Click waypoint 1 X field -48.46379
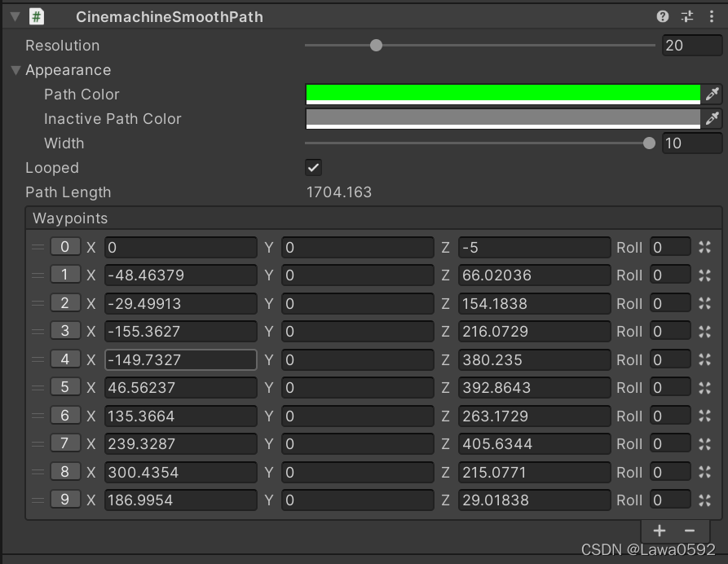The image size is (728, 564). [181, 275]
